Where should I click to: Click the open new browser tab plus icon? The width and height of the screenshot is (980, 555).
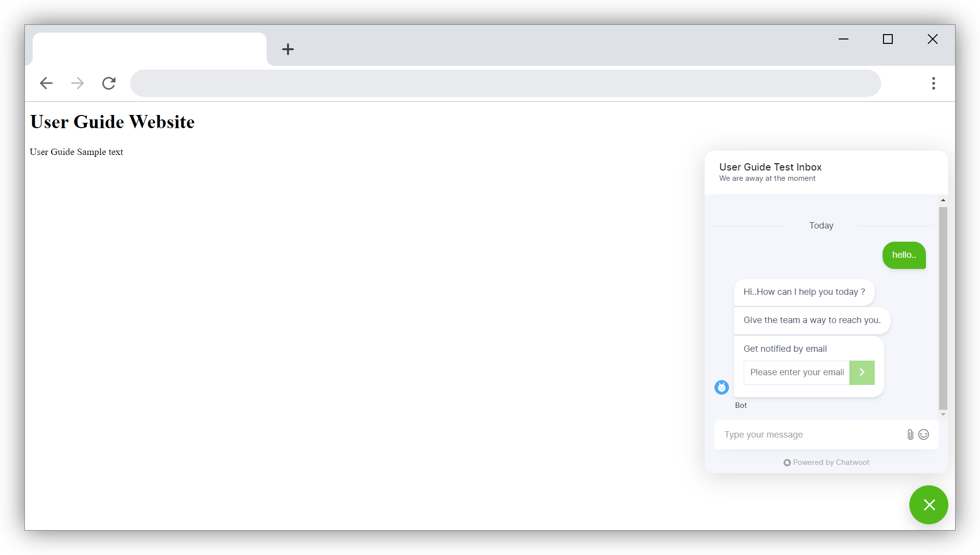[x=288, y=48]
